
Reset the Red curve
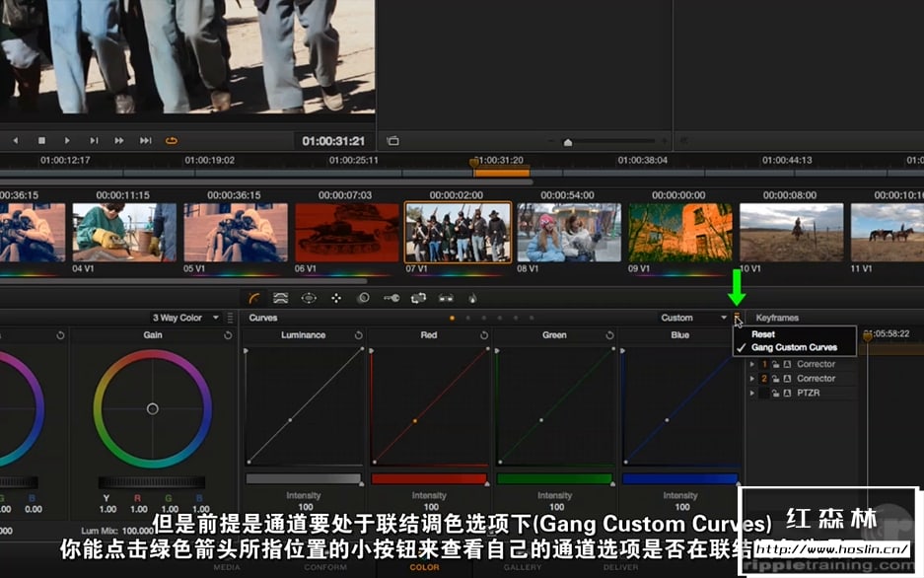pyautogui.click(x=484, y=335)
